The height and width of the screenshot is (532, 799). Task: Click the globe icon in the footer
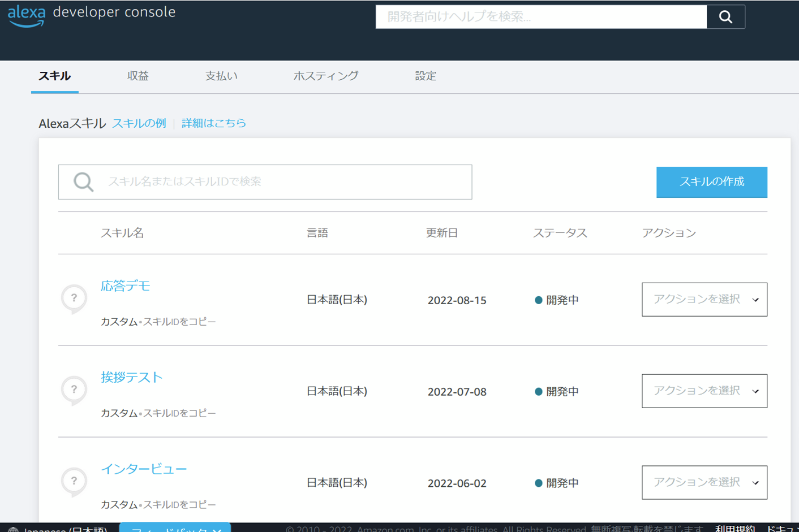pyautogui.click(x=13, y=529)
